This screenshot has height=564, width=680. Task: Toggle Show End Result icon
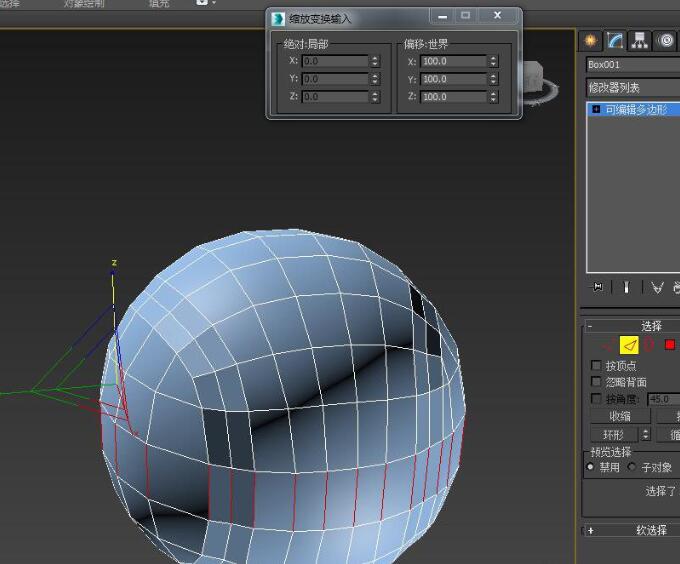pos(627,287)
